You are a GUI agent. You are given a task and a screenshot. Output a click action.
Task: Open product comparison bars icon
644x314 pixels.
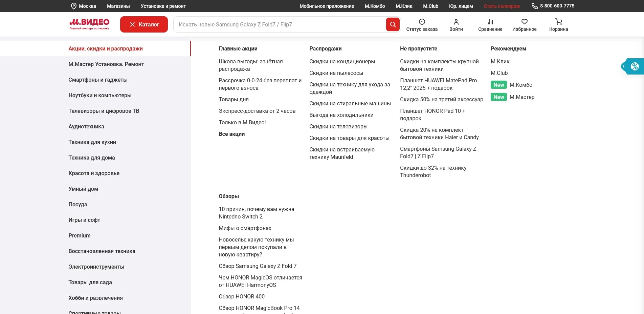click(490, 22)
